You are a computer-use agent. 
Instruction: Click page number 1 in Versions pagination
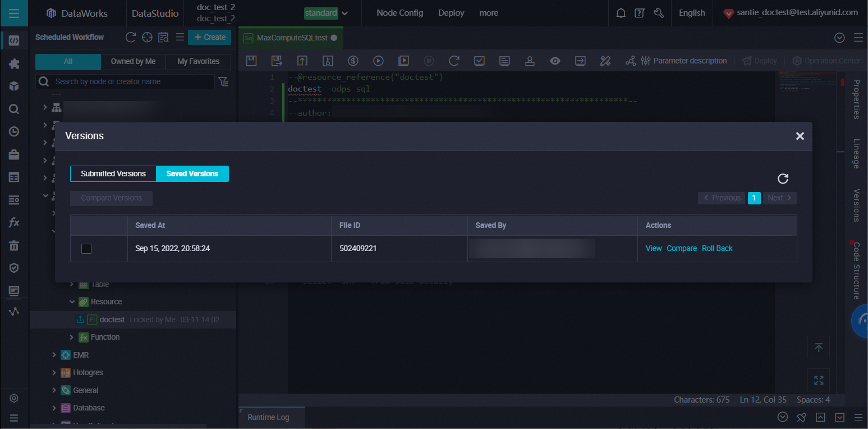pyautogui.click(x=754, y=198)
